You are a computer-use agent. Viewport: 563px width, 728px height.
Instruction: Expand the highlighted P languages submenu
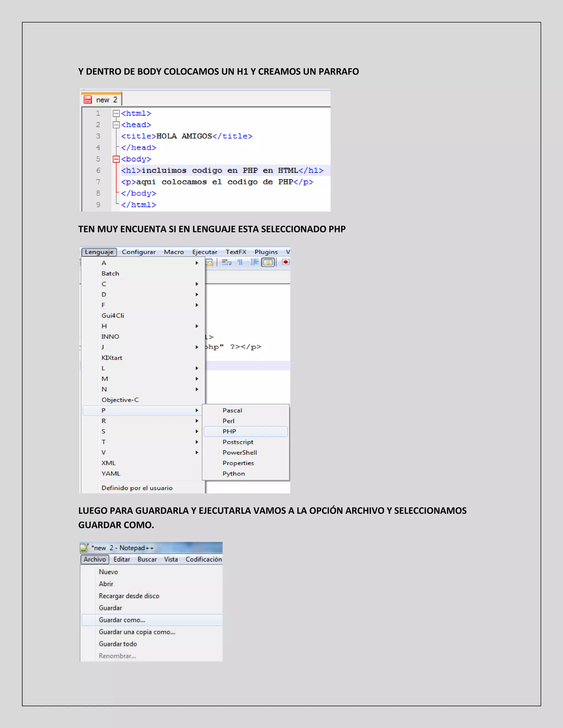(x=143, y=410)
